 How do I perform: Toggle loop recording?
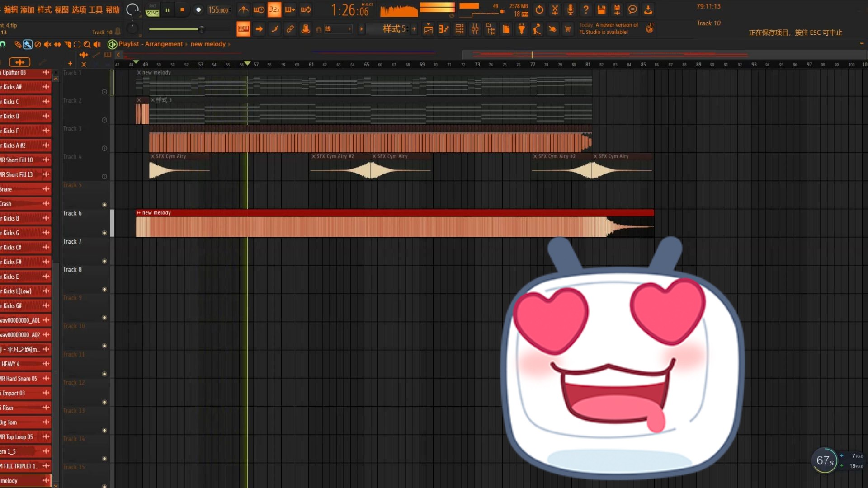(x=306, y=9)
